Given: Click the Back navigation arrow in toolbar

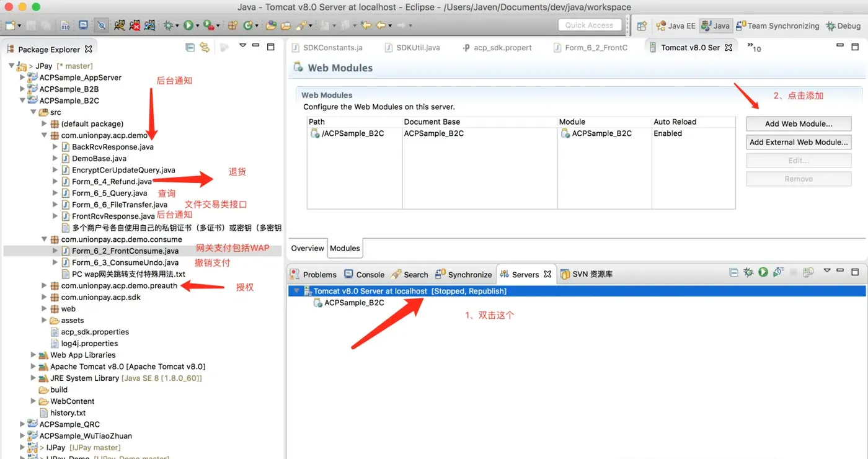Looking at the screenshot, I should 381,25.
